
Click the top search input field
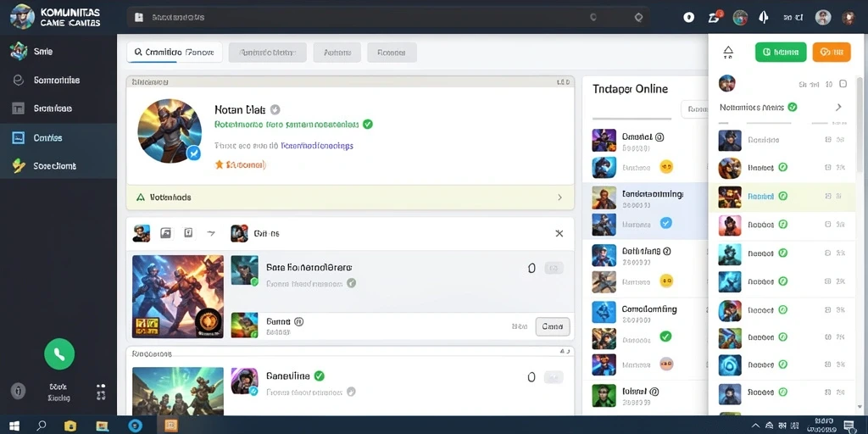[387, 17]
